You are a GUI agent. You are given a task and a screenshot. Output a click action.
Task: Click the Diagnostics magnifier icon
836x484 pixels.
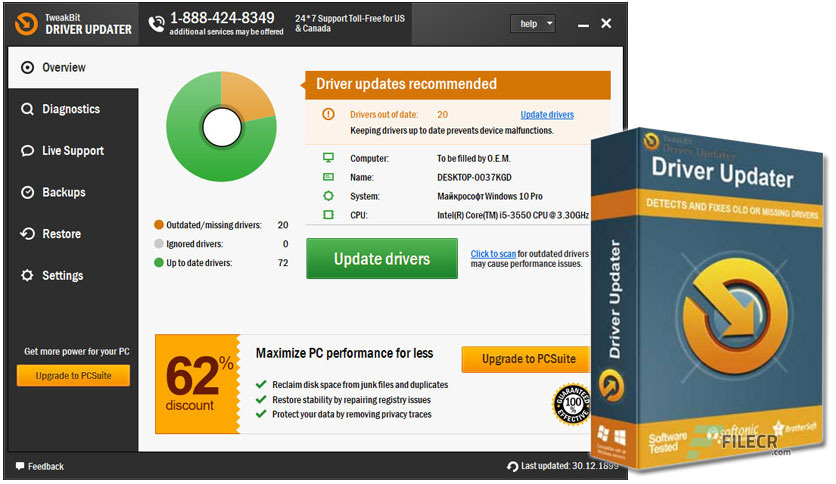tap(27, 109)
